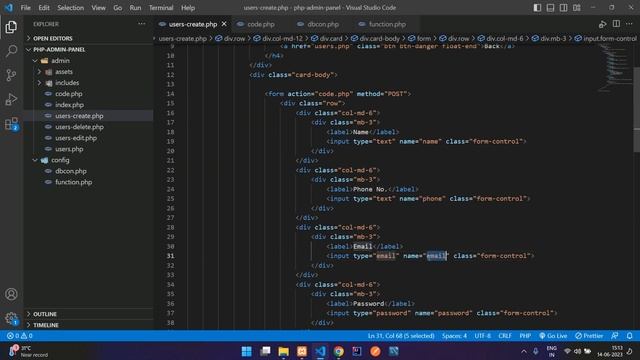The height and width of the screenshot is (360, 640).
Task: Open users.php in the explorer tree
Action: point(89,149)
